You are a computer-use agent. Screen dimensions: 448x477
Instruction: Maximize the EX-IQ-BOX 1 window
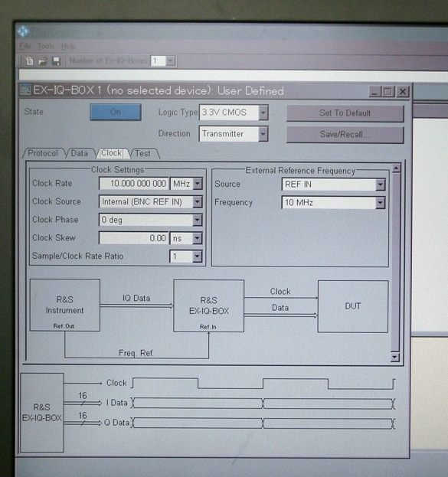(x=388, y=92)
